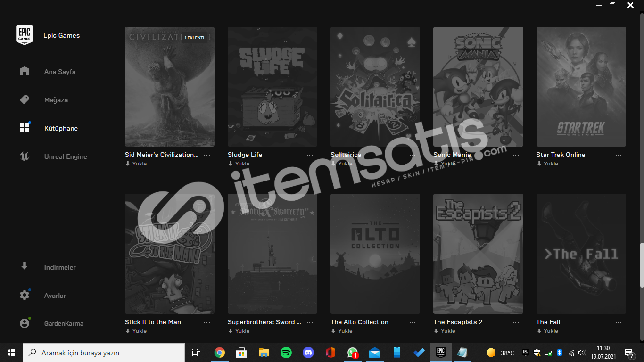Open options menu for Sid Meier's Civilization
The image size is (644, 362).
tap(207, 155)
